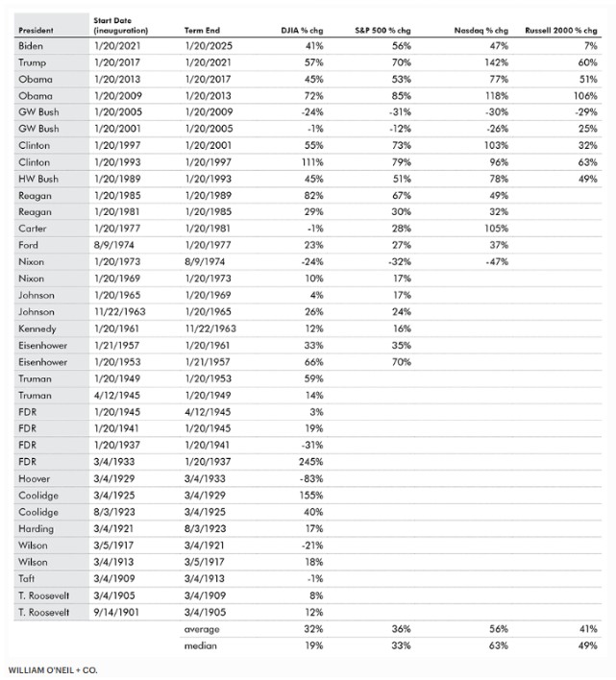Select the Taft row label
616x680 pixels.
tap(27, 579)
